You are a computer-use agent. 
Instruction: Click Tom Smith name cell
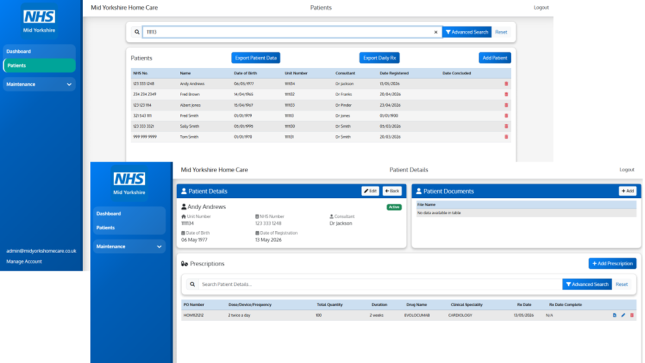coord(189,137)
